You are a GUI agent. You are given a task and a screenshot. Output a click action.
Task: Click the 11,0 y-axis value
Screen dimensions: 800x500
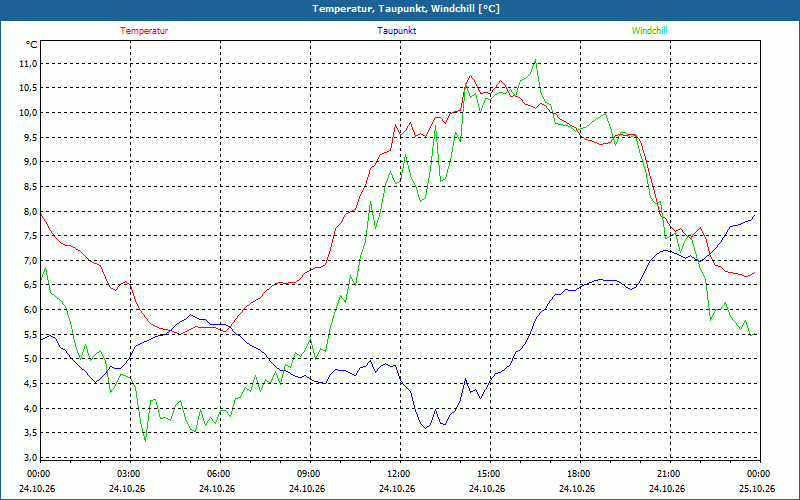(28, 64)
